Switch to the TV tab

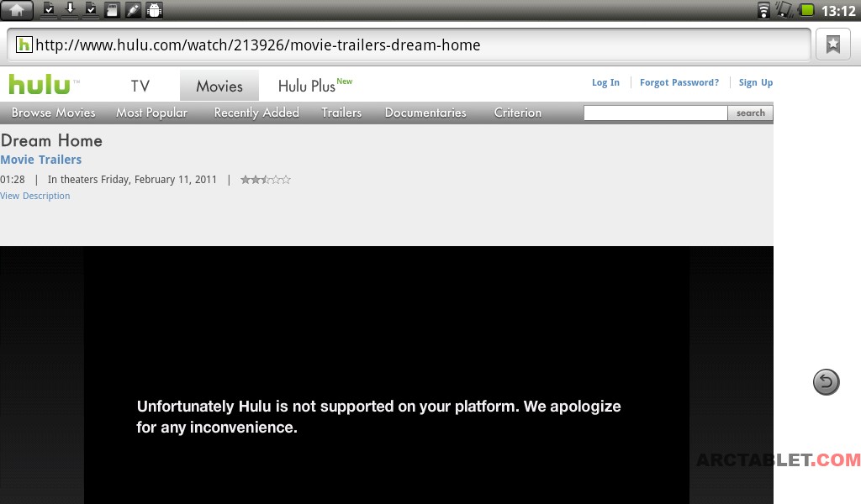pos(140,86)
